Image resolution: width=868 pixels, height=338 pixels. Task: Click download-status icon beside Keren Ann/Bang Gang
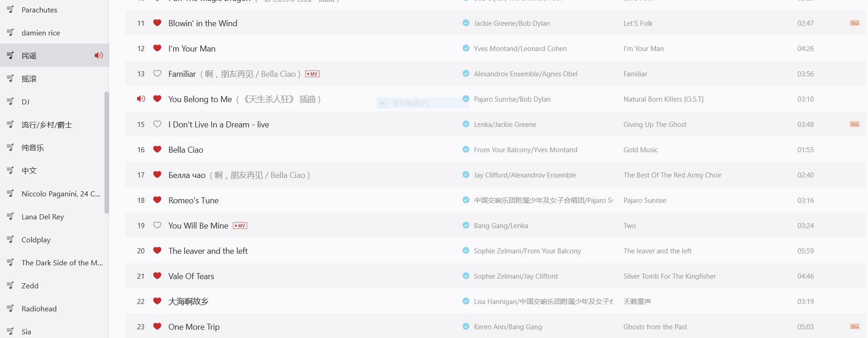(x=466, y=327)
